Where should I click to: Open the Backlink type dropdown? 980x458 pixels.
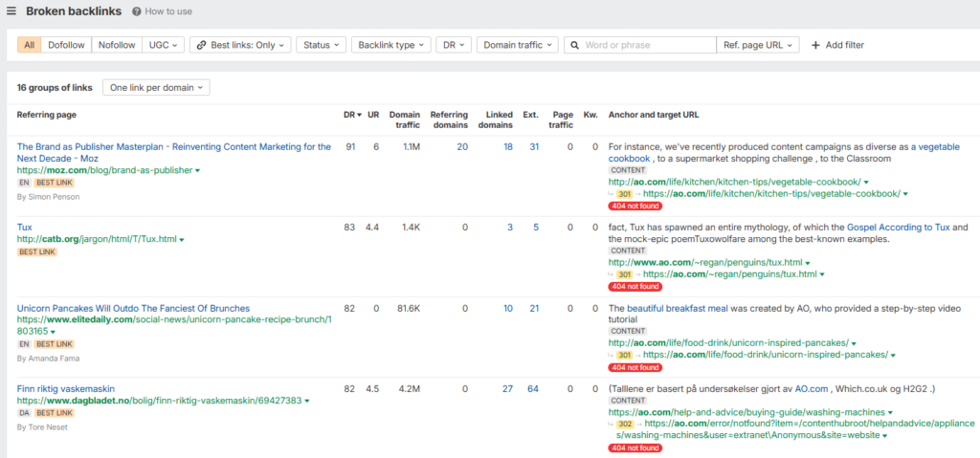(390, 45)
